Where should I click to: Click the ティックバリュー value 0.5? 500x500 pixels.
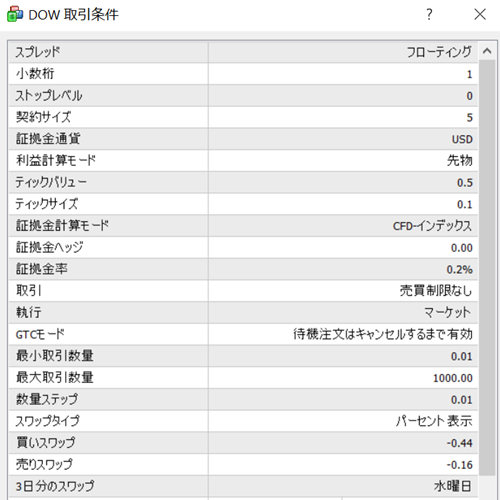coord(465,183)
